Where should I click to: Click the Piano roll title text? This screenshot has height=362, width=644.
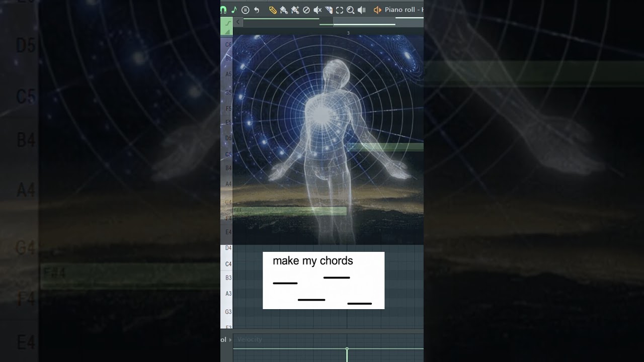point(404,10)
